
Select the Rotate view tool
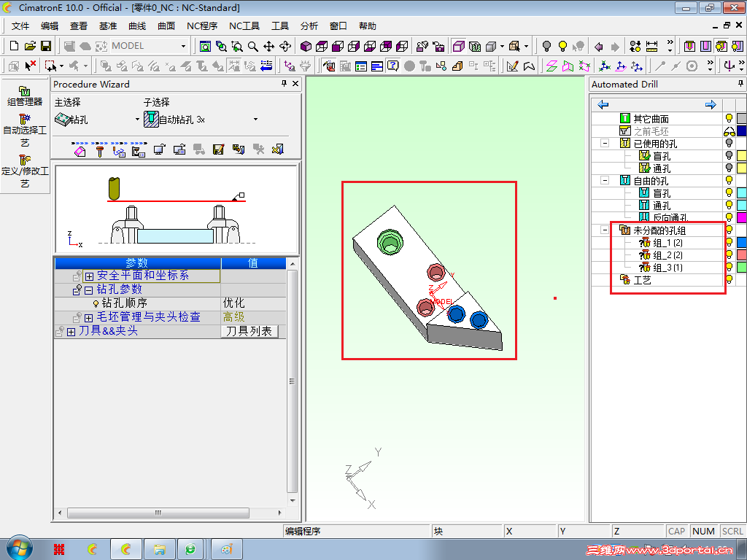[x=285, y=46]
